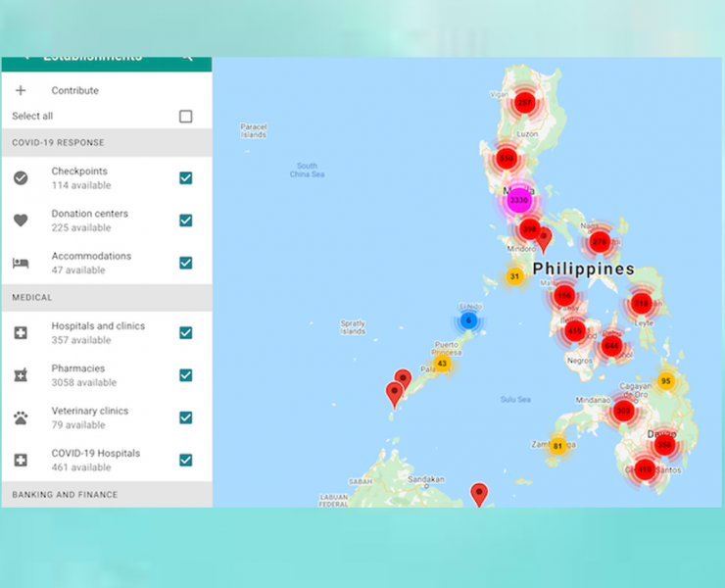
Task: Click the Sulu Sea label
Action: click(515, 399)
